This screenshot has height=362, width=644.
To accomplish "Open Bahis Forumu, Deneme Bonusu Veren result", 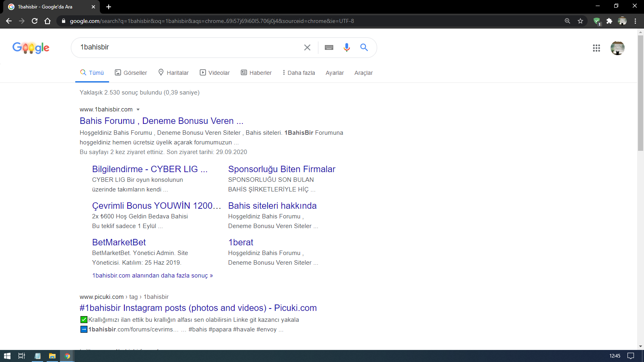I will pos(161,121).
